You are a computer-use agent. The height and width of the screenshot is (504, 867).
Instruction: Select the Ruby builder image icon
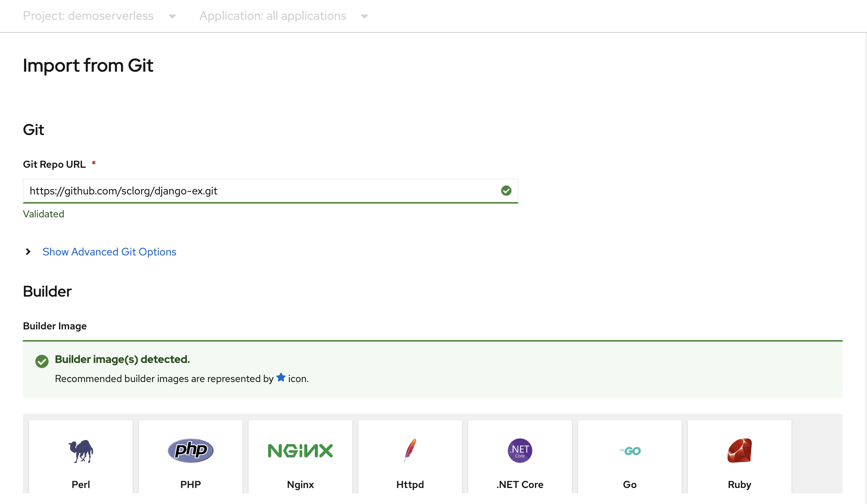740,451
